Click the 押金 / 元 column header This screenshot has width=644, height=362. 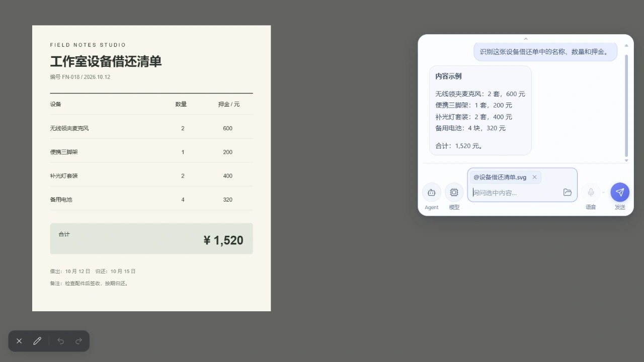pos(229,104)
